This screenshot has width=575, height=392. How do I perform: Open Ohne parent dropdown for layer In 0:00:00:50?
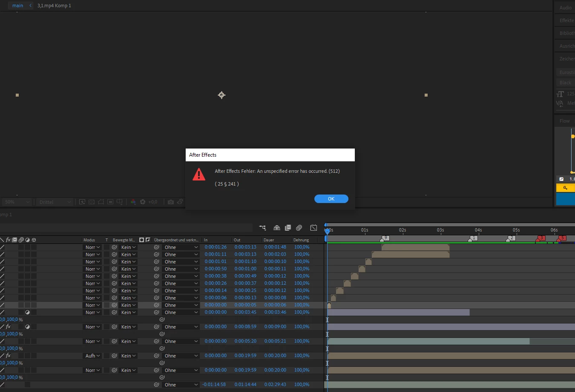pyautogui.click(x=181, y=269)
